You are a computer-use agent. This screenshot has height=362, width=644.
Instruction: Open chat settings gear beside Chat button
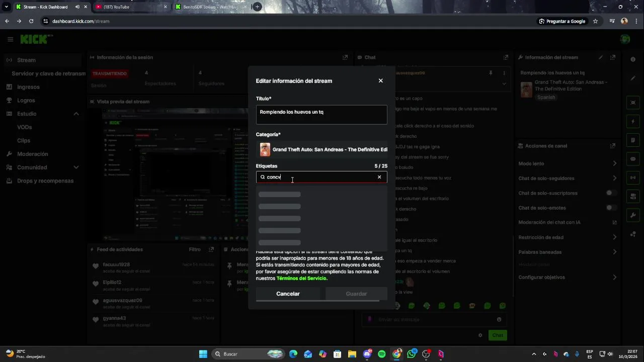(x=480, y=335)
